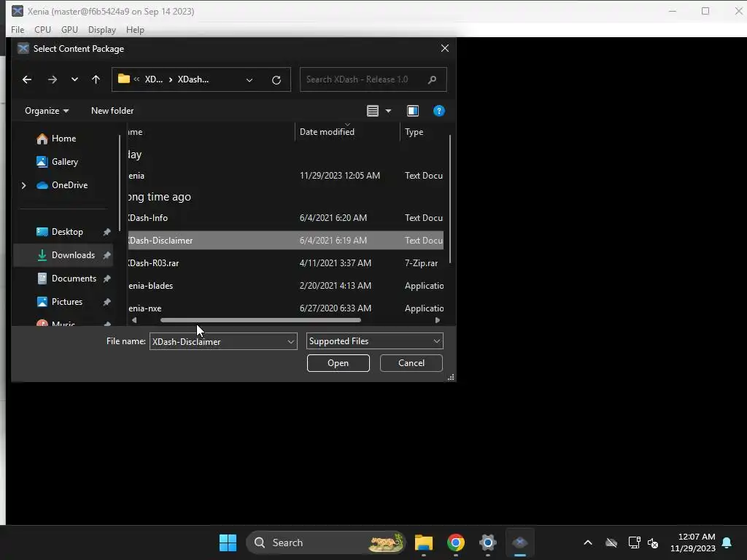747x560 pixels.
Task: Click the muted volume tray icon
Action: (x=653, y=542)
